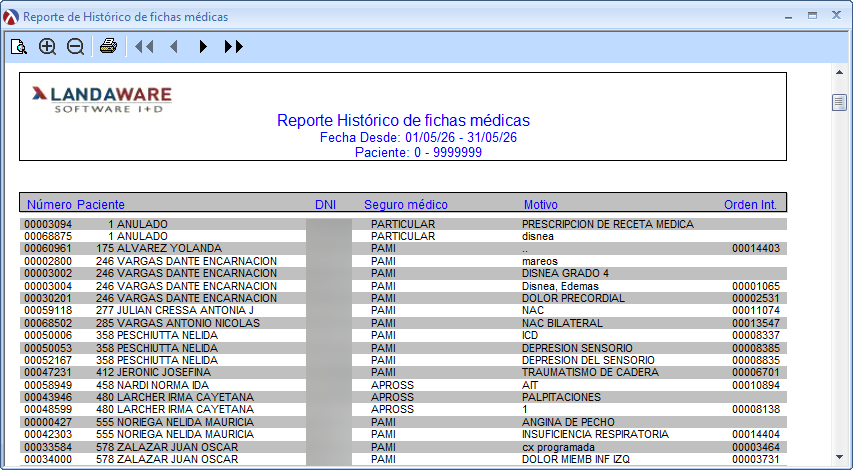Click the application icon in title bar
Screen dimensions: 853x470
[x=10, y=17]
